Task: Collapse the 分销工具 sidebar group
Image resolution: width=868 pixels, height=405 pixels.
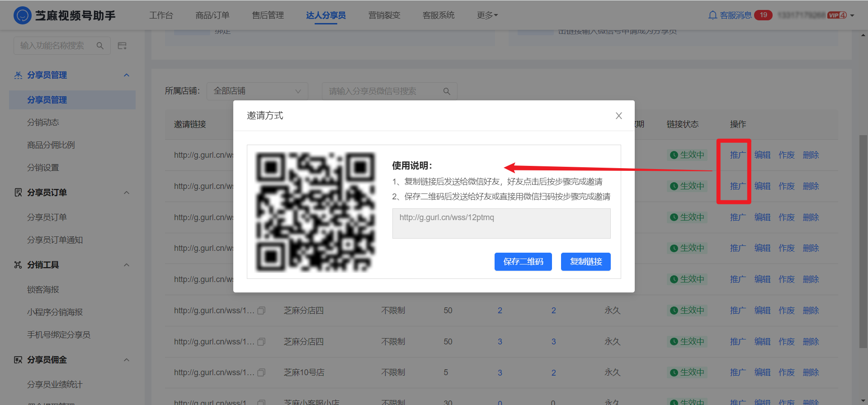Action: coord(127,265)
